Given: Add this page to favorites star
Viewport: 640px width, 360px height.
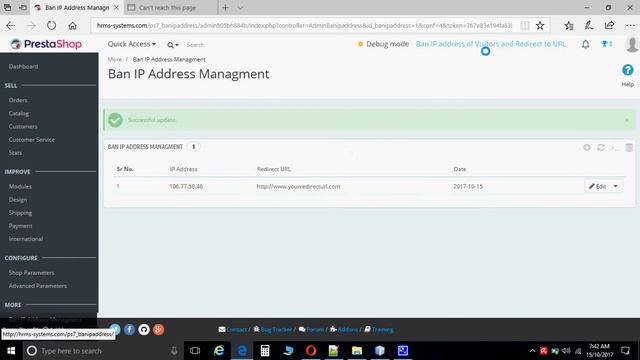Looking at the screenshot, I should (540, 26).
